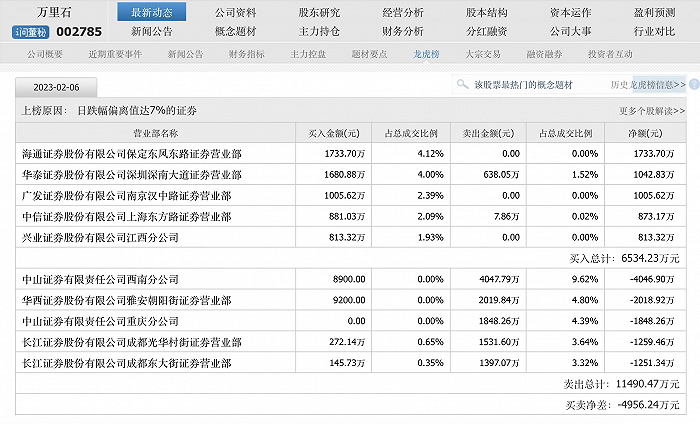Switch to 主力控盘 sub-tab
700x424 pixels.
[x=308, y=54]
